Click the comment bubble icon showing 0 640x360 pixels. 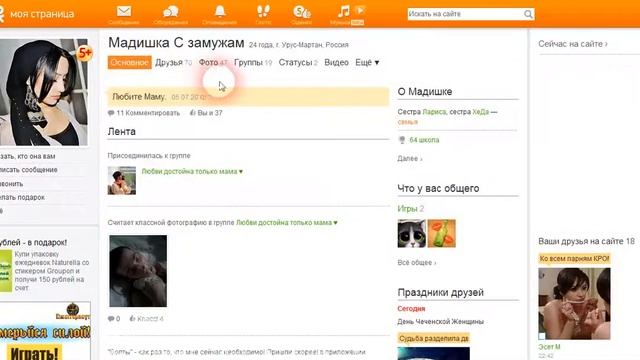111,319
